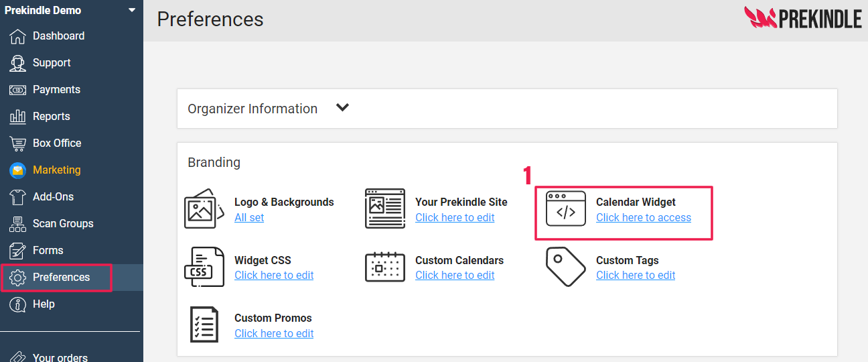Click the Calendar Widget access link
This screenshot has width=868, height=362.
coord(644,217)
